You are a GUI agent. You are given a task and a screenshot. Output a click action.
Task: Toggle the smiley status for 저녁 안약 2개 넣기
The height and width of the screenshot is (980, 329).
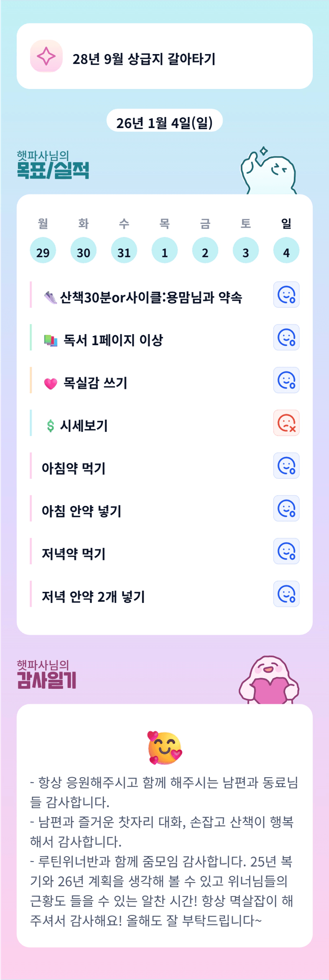coord(286,594)
